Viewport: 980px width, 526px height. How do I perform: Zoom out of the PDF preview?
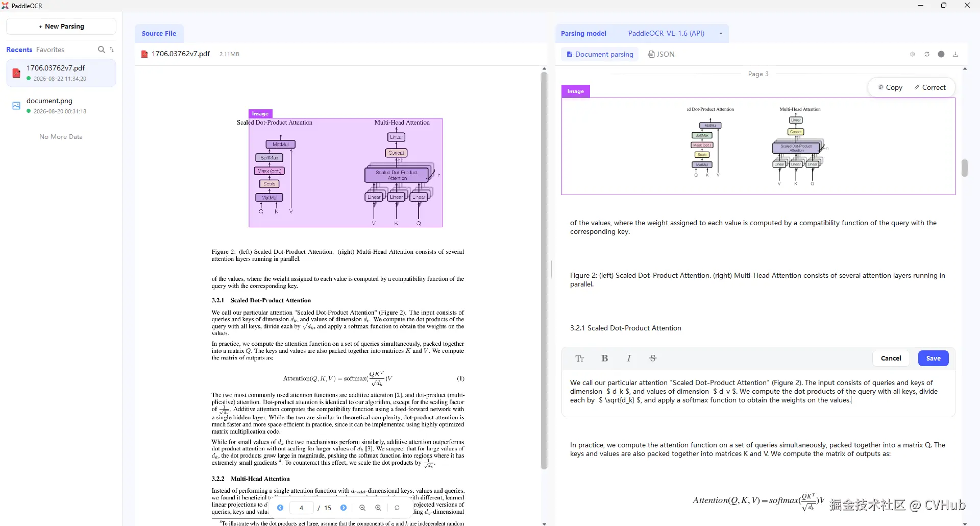tap(362, 508)
